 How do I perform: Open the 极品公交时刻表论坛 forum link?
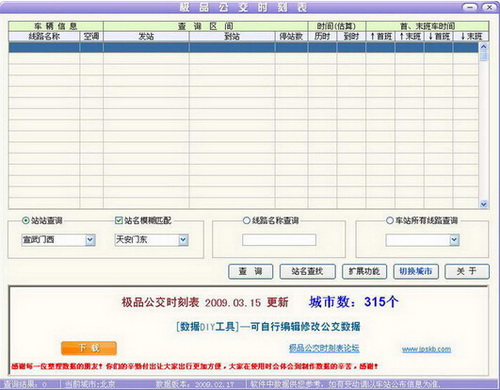[x=324, y=348]
